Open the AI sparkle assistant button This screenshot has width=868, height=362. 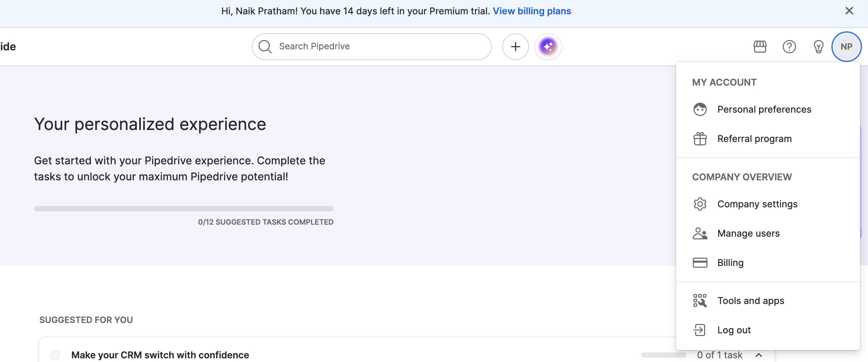point(548,47)
